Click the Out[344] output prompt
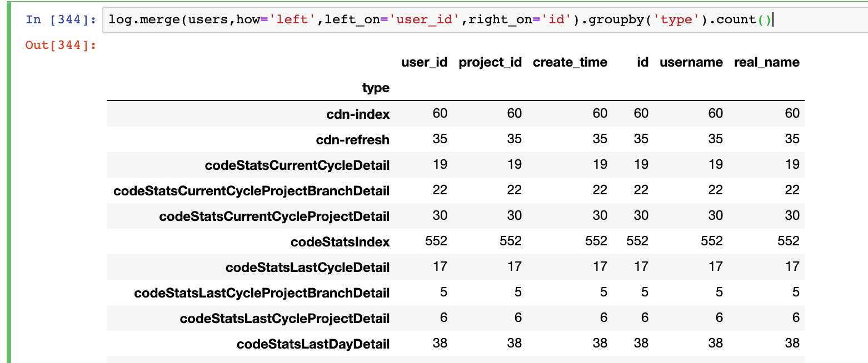The image size is (868, 363). coord(61,45)
